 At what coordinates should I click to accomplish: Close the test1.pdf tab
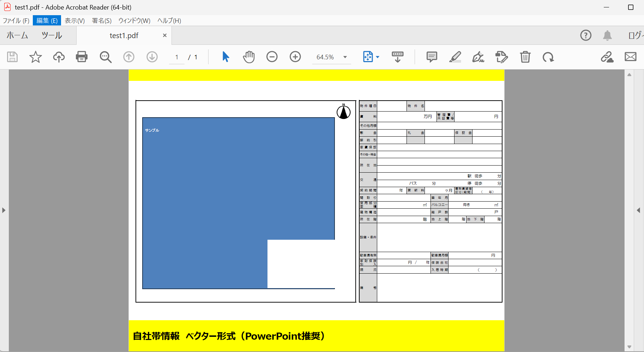[164, 35]
